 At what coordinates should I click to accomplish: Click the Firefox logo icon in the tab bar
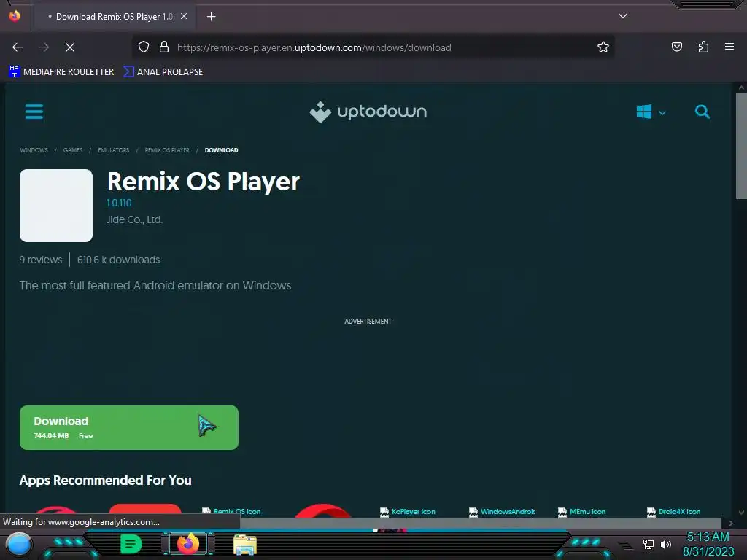pos(15,16)
